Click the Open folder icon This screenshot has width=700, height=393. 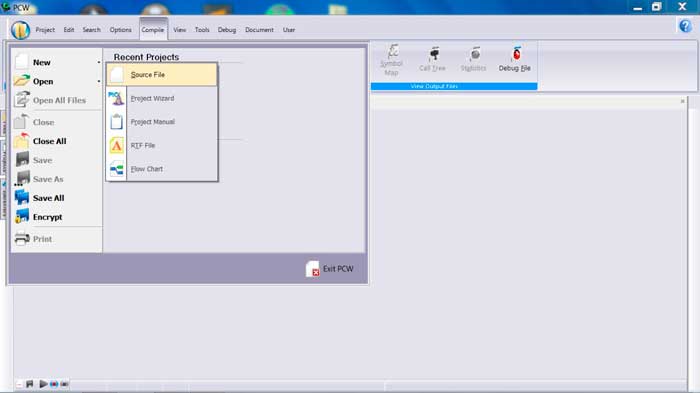coord(21,81)
